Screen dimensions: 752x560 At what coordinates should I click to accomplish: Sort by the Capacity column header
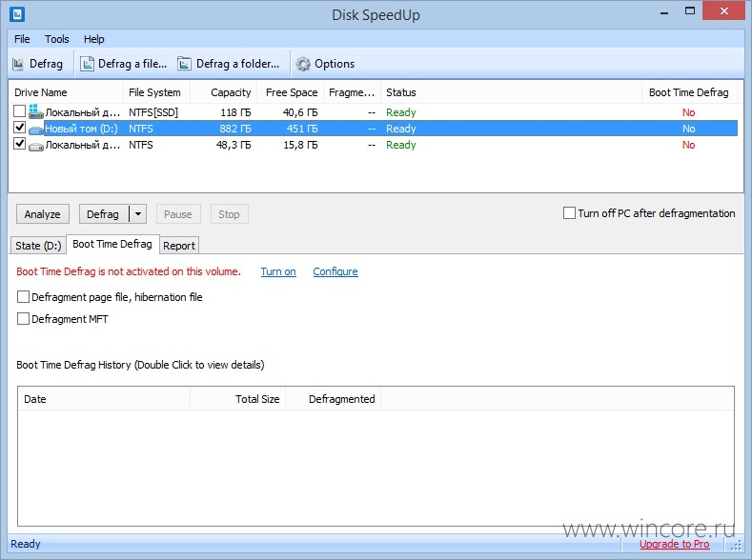tap(224, 92)
